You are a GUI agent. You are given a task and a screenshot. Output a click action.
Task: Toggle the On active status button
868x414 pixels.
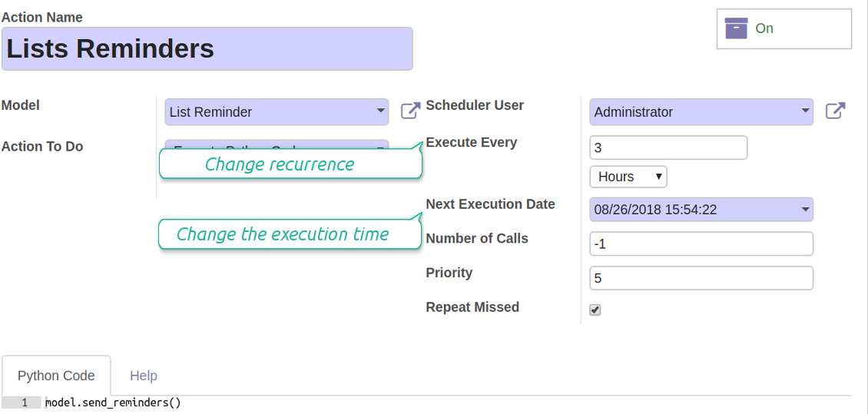click(x=784, y=28)
